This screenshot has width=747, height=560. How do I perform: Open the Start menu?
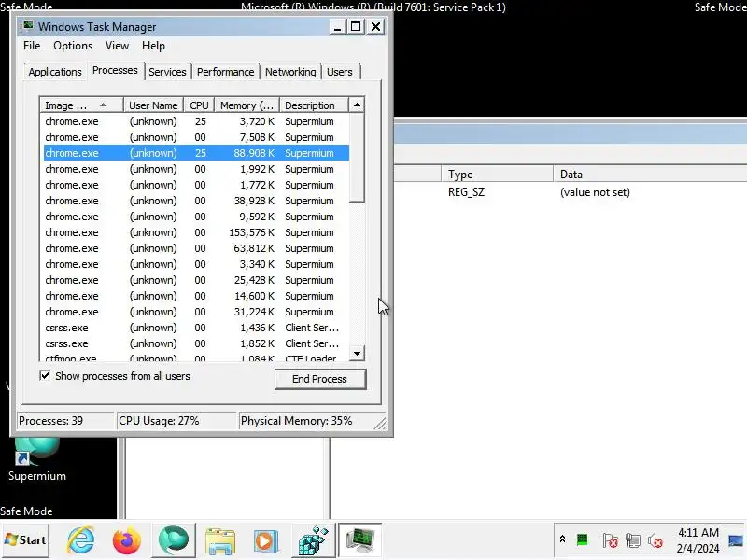(x=25, y=540)
